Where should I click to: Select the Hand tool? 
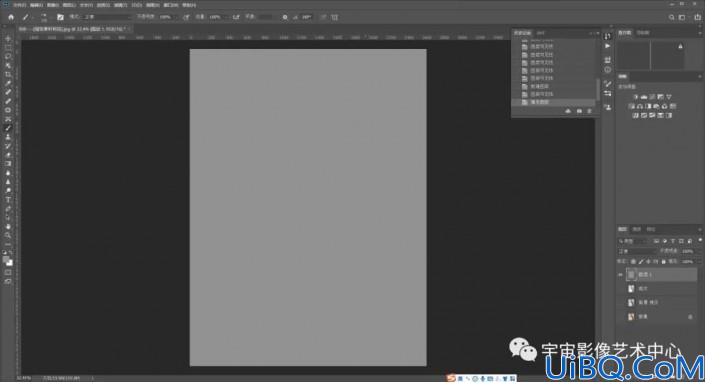point(8,227)
